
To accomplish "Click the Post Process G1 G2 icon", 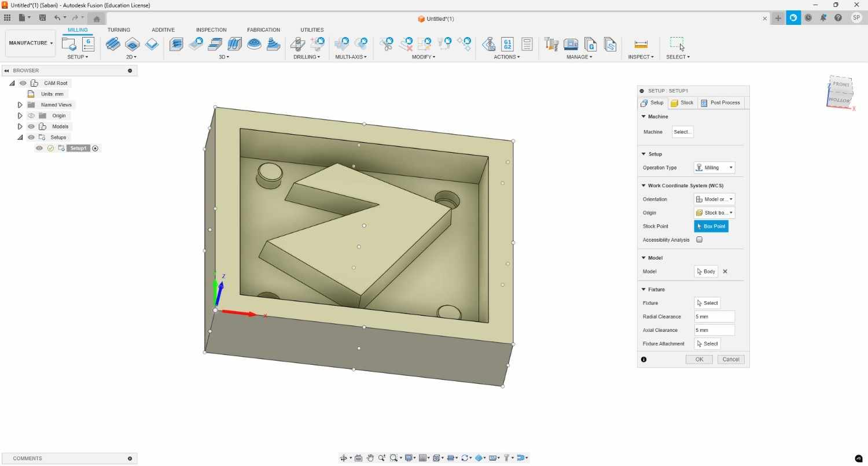I will click(x=507, y=44).
